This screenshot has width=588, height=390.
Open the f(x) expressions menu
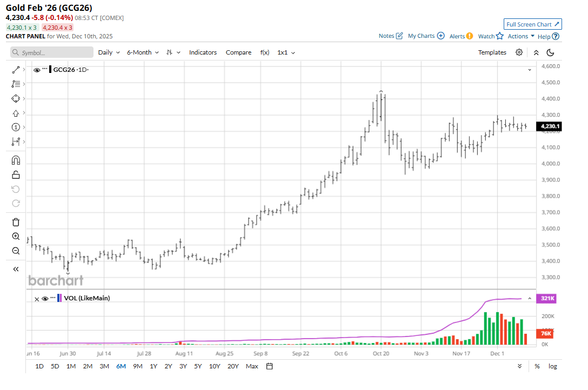click(265, 52)
